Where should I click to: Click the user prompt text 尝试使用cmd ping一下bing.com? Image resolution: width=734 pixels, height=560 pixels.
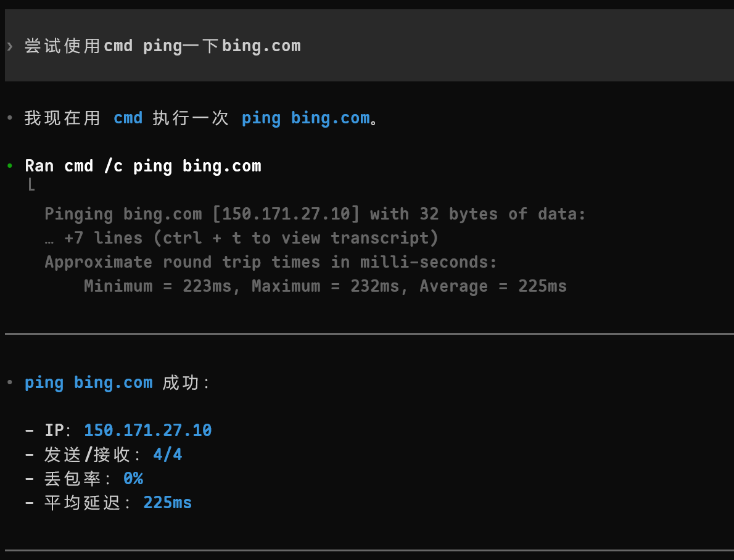coord(162,46)
